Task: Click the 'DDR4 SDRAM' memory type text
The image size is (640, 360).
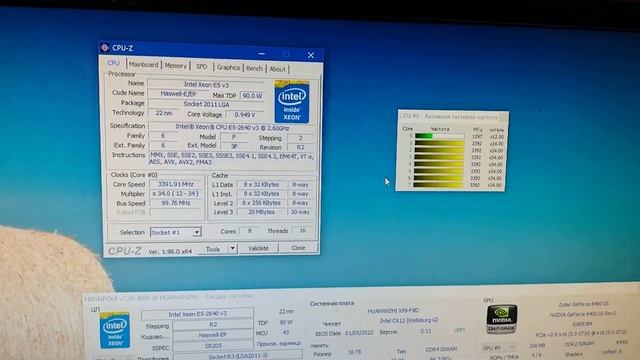Action: pyautogui.click(x=441, y=349)
